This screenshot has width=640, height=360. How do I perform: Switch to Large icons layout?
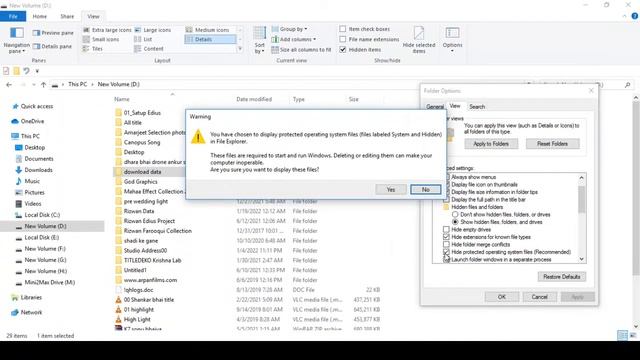(x=153, y=30)
